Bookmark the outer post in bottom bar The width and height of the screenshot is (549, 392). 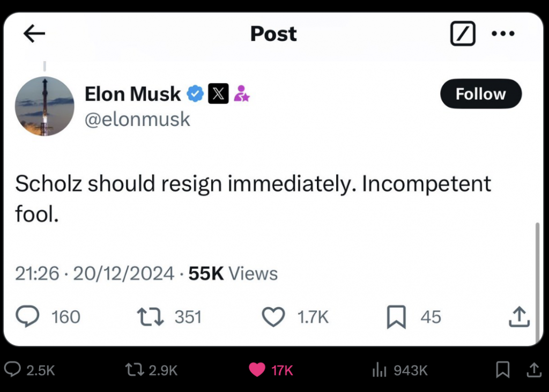503,369
